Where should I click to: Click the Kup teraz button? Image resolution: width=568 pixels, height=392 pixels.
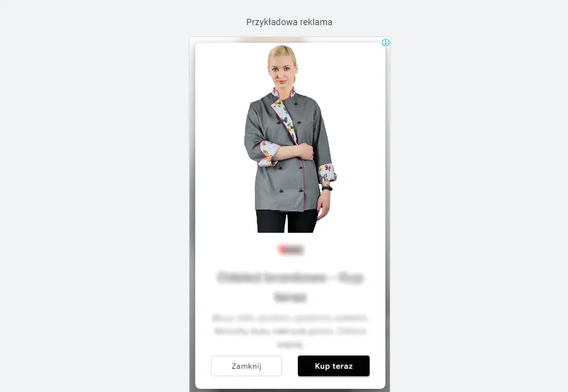click(334, 366)
